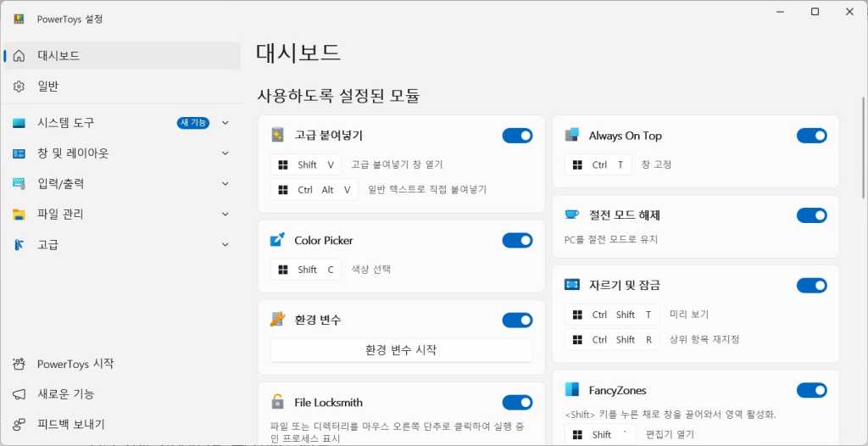Open 피드백 보내기 link
Image resolution: width=868 pixels, height=446 pixels.
tap(122, 425)
